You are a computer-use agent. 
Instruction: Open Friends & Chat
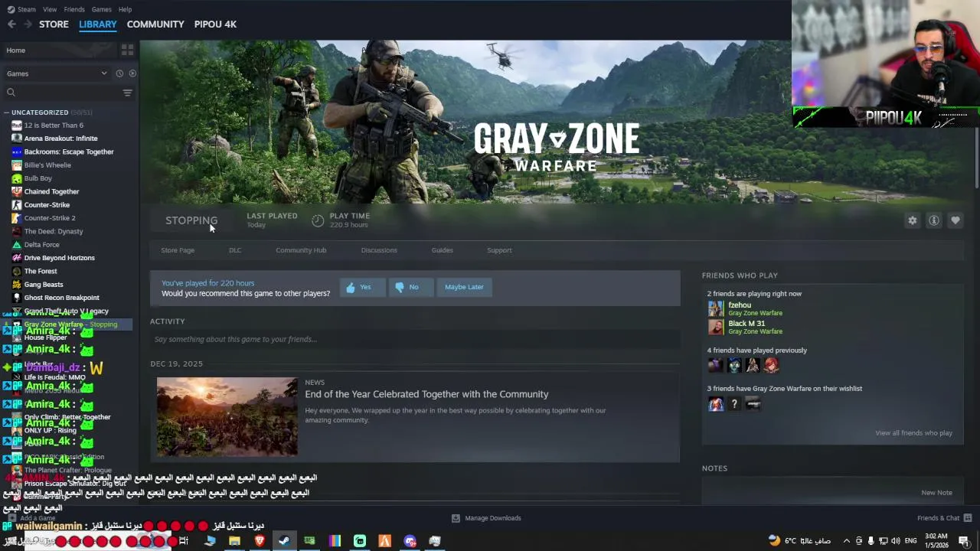click(x=944, y=518)
